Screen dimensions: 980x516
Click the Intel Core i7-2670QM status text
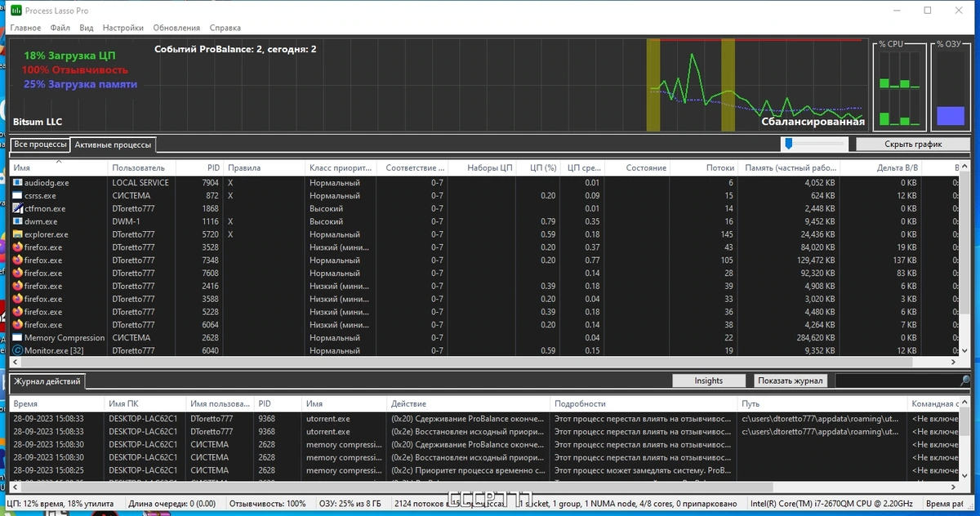click(830, 504)
